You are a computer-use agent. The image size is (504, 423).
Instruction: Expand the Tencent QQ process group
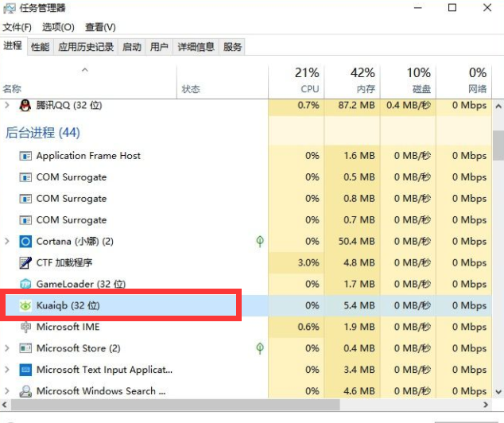point(7,105)
